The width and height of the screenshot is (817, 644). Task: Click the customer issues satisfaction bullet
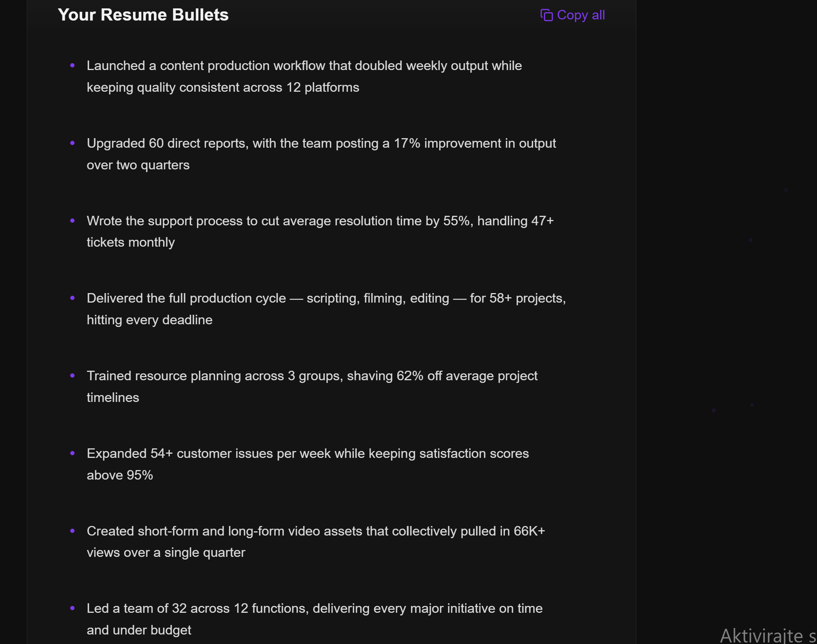(x=308, y=464)
